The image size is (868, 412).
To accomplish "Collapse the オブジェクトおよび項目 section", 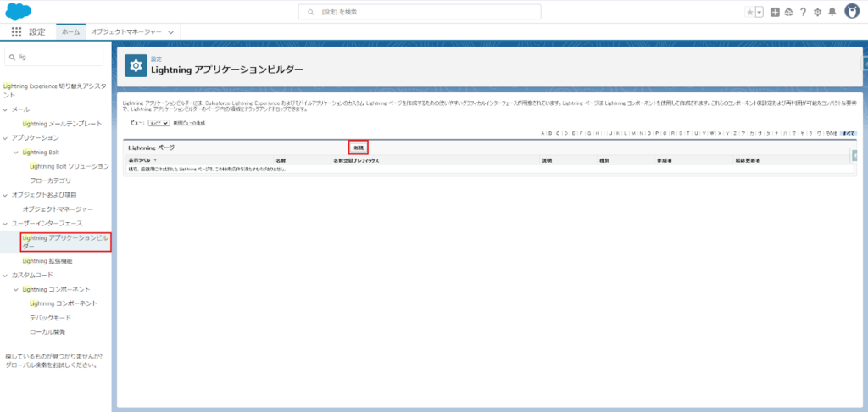I will pyautogui.click(x=6, y=195).
